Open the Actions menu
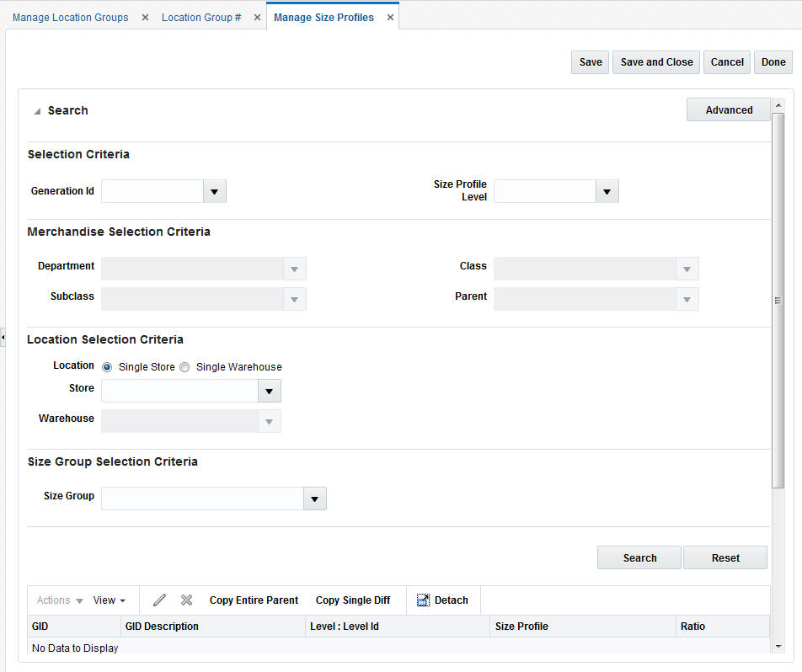Image resolution: width=802 pixels, height=672 pixels. click(58, 600)
